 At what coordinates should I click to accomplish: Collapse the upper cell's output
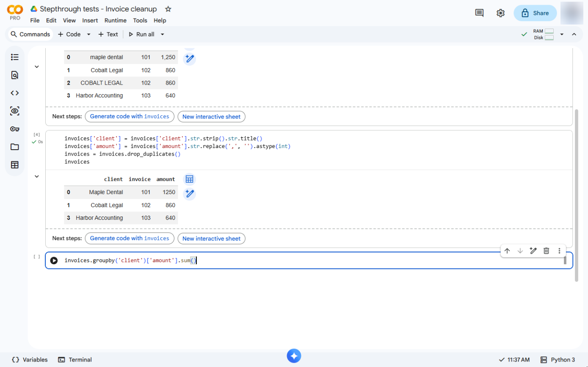pyautogui.click(x=37, y=66)
